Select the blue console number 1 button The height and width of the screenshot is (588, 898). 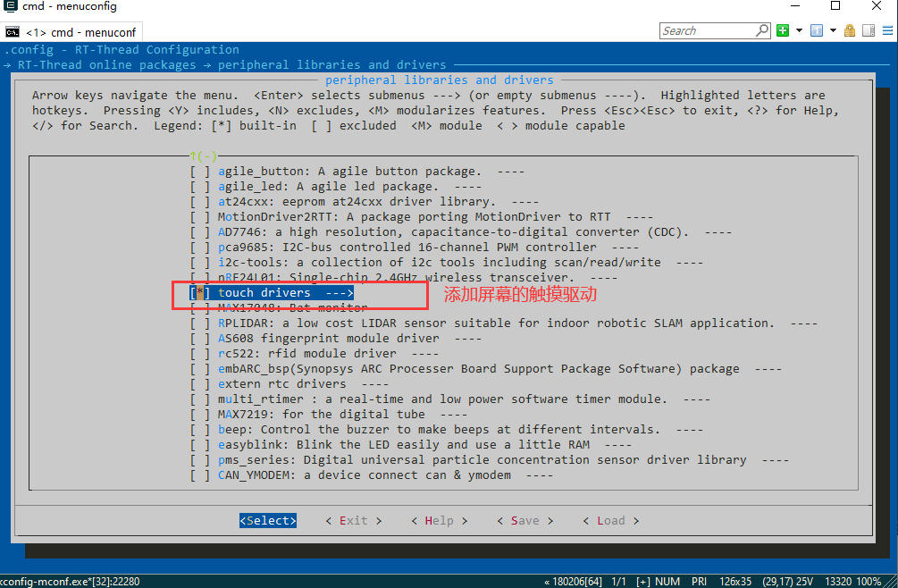[816, 29]
